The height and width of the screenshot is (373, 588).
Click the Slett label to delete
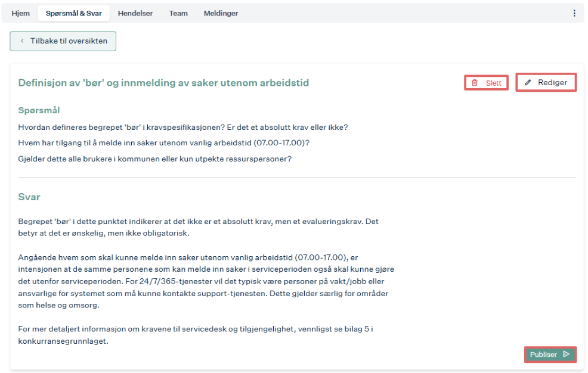[494, 83]
